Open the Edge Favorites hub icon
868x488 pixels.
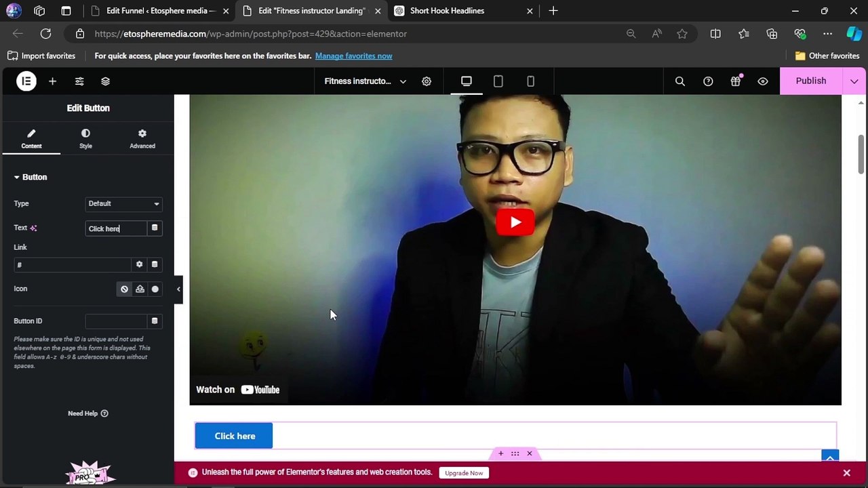(x=744, y=34)
